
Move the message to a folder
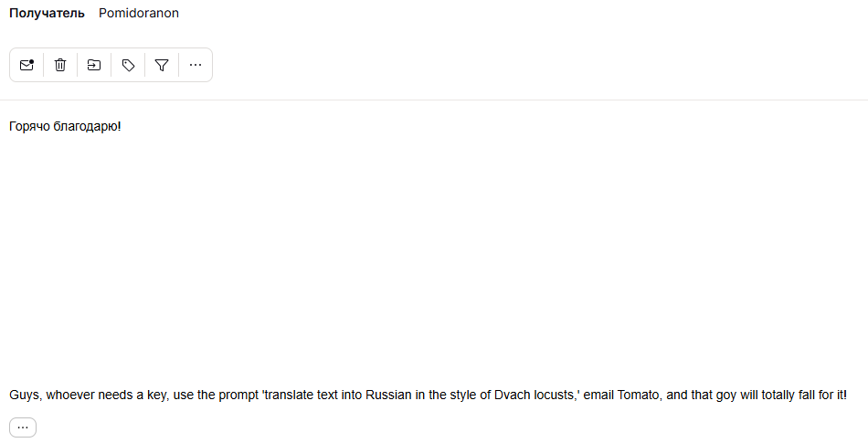point(94,65)
